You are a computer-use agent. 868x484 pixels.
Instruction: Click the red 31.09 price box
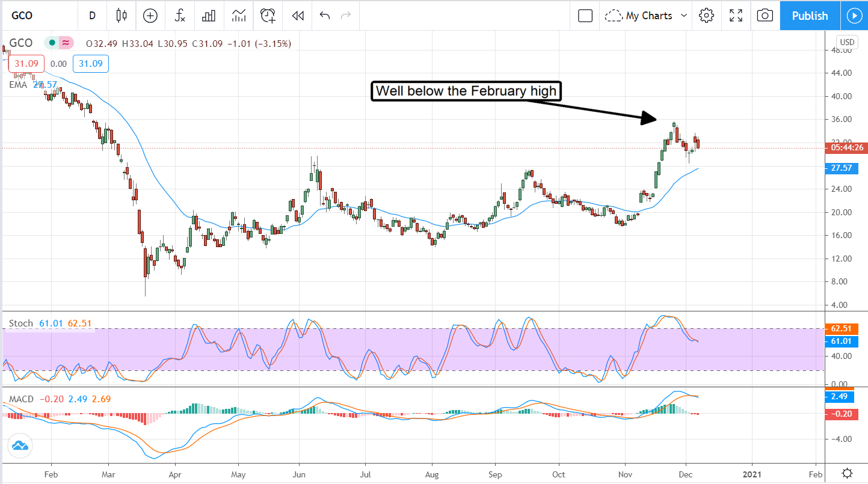coord(26,64)
